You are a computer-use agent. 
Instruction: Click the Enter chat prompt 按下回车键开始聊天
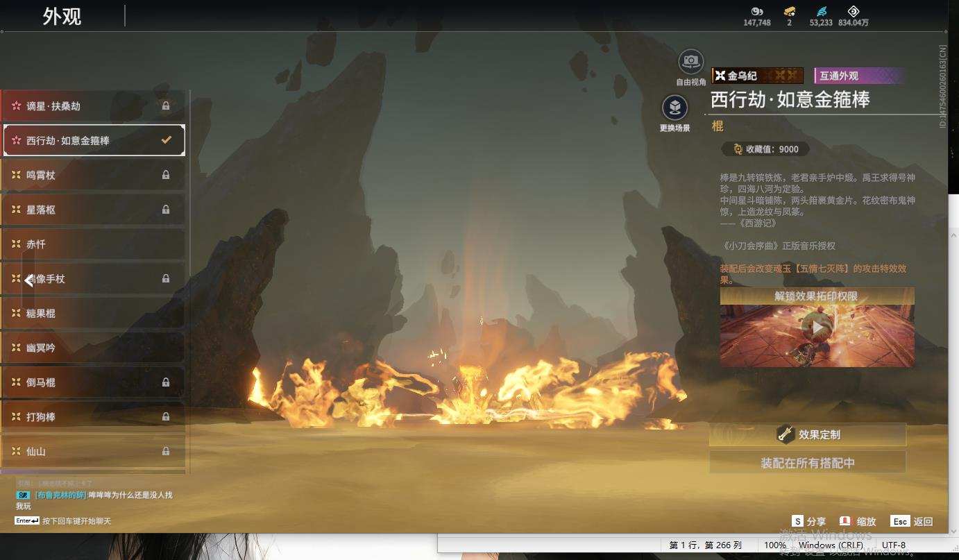pyautogui.click(x=63, y=521)
